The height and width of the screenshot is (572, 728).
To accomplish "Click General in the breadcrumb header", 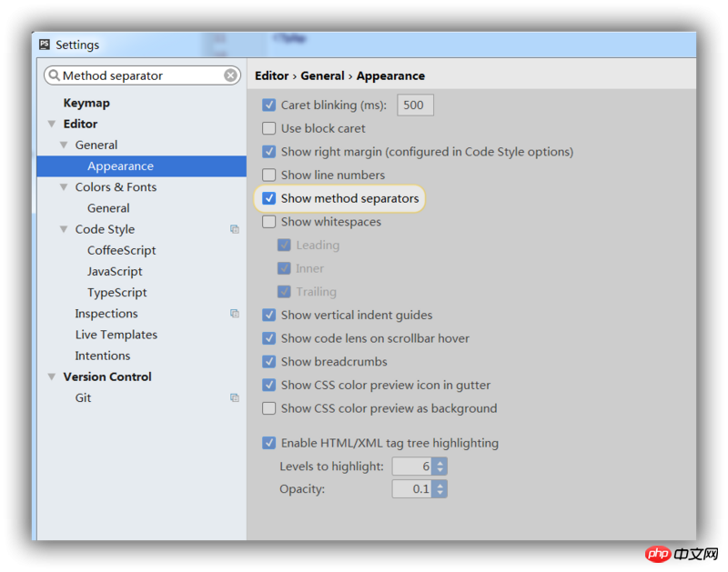I will pyautogui.click(x=322, y=75).
